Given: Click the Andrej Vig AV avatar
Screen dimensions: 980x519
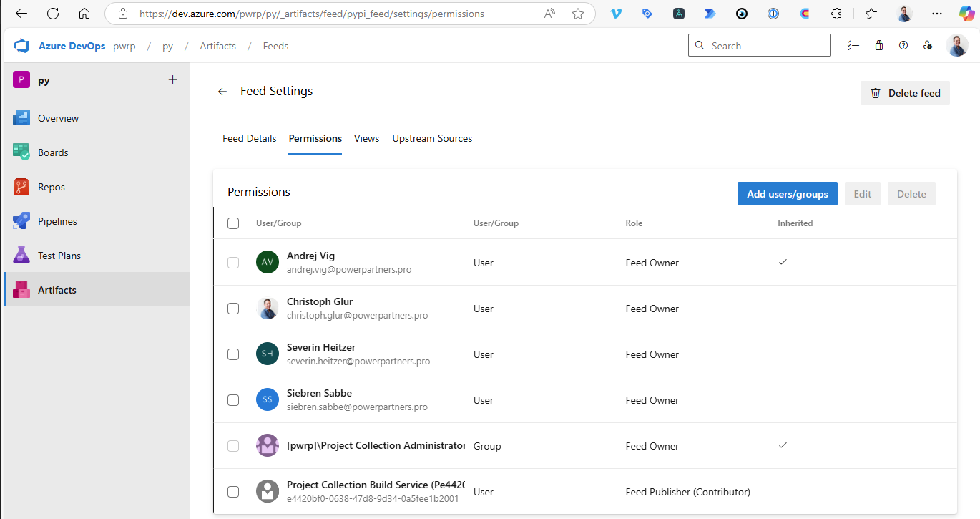Looking at the screenshot, I should (267, 262).
